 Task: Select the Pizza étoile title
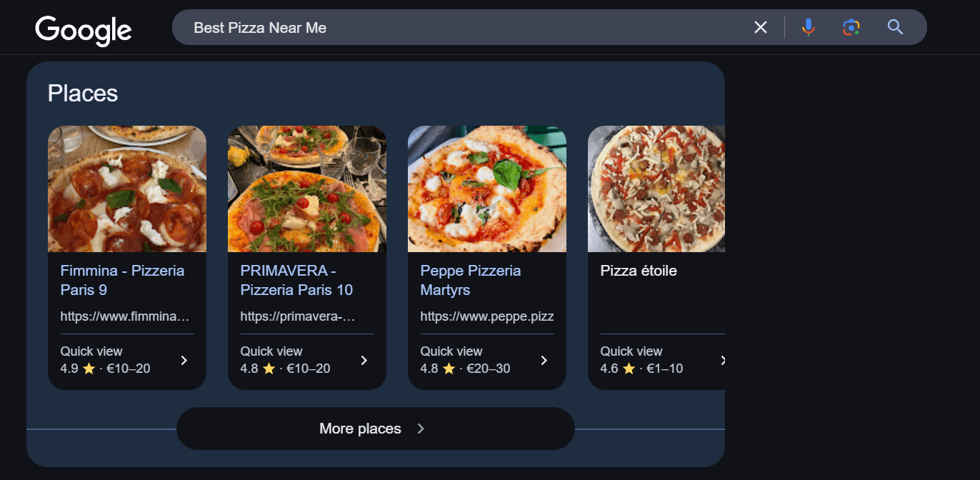639,271
